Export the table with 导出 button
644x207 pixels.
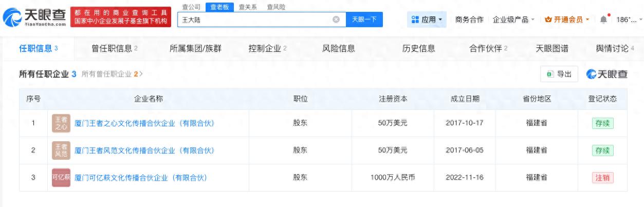point(559,74)
